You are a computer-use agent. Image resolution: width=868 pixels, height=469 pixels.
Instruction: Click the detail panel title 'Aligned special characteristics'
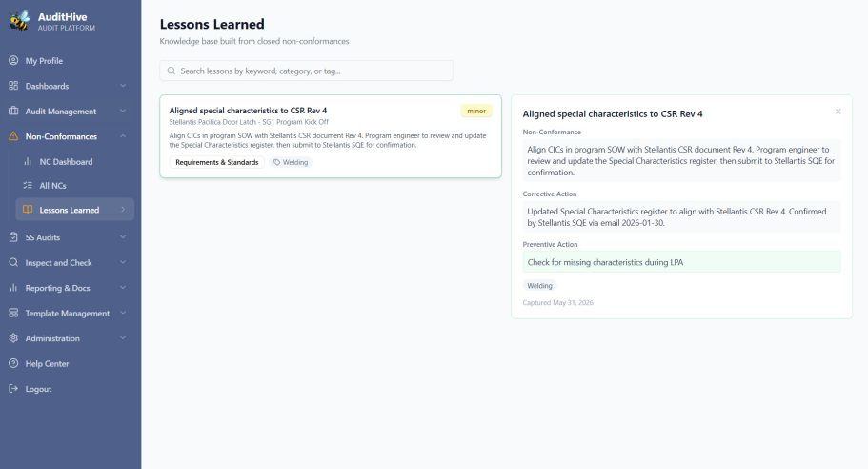(x=613, y=114)
